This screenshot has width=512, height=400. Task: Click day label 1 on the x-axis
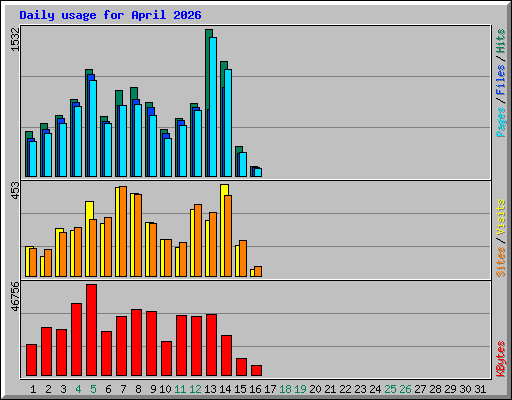tap(33, 389)
